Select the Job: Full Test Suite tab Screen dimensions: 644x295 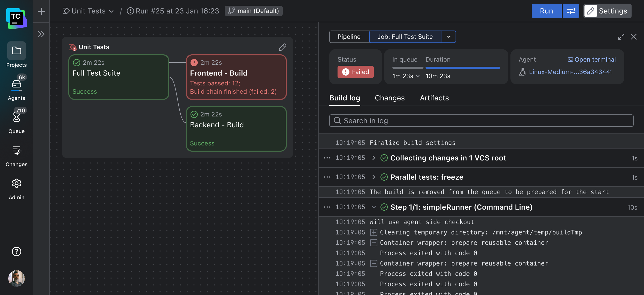[x=405, y=37]
